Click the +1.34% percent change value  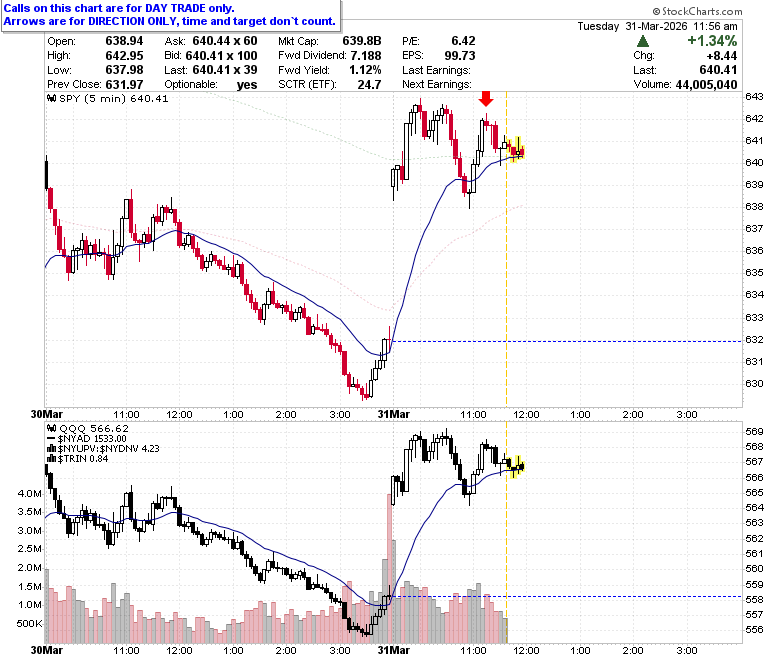click(712, 41)
